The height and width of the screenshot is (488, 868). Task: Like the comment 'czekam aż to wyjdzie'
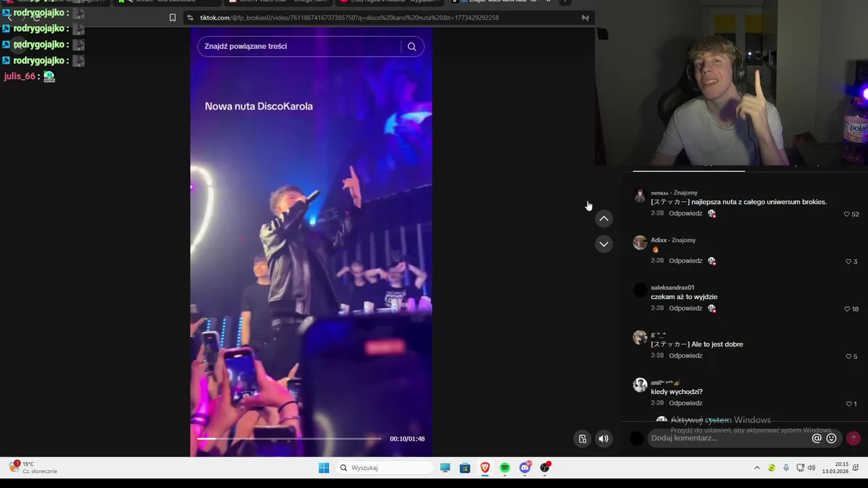click(x=847, y=309)
